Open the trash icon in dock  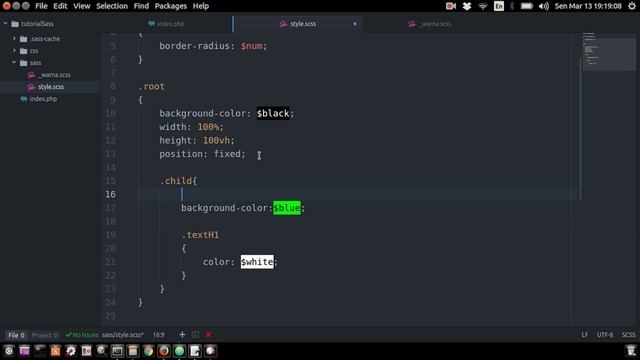[x=631, y=351]
